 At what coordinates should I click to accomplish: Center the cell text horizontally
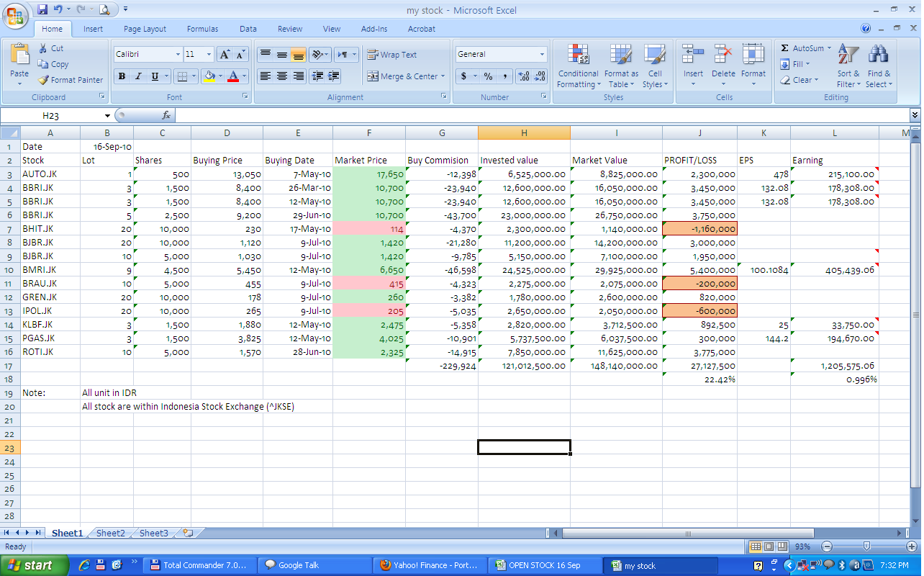pyautogui.click(x=281, y=76)
